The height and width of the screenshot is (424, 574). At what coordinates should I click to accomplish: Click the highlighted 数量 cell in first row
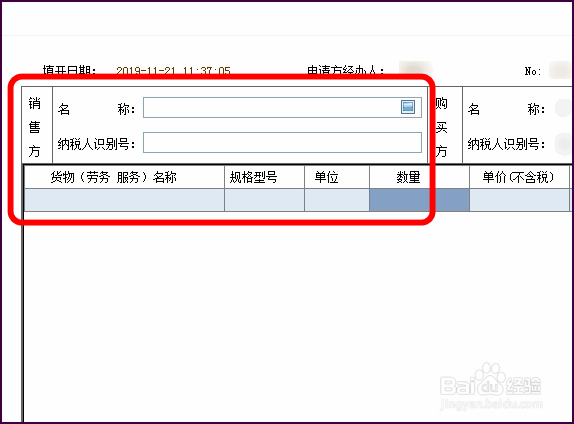(419, 200)
